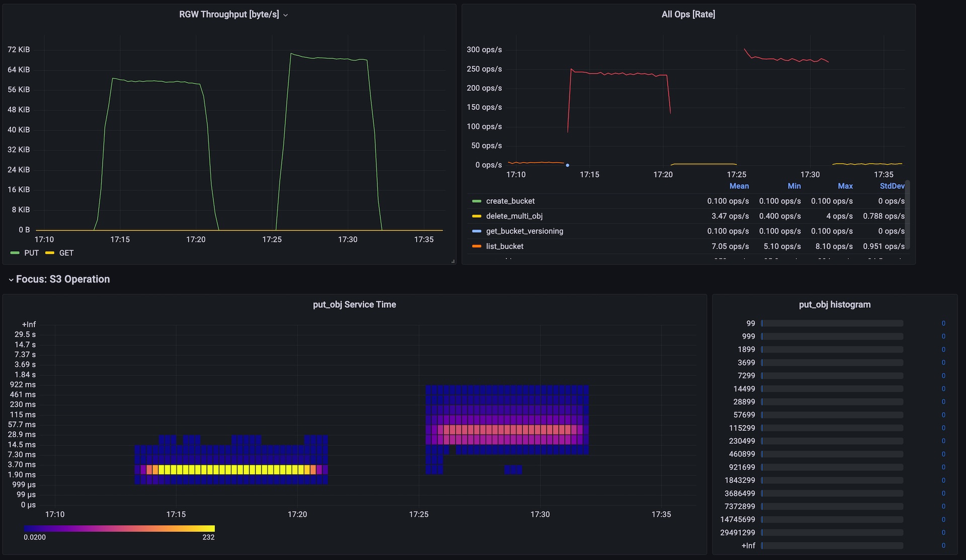The image size is (966, 560).
Task: Open the RGW Throughput panel menu chevron
Action: pyautogui.click(x=285, y=15)
